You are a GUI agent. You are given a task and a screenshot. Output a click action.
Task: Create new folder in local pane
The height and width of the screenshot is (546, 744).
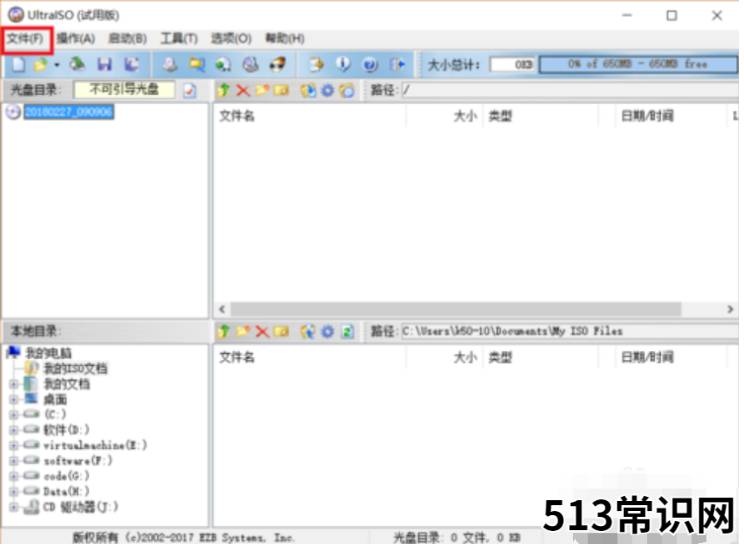(x=243, y=331)
